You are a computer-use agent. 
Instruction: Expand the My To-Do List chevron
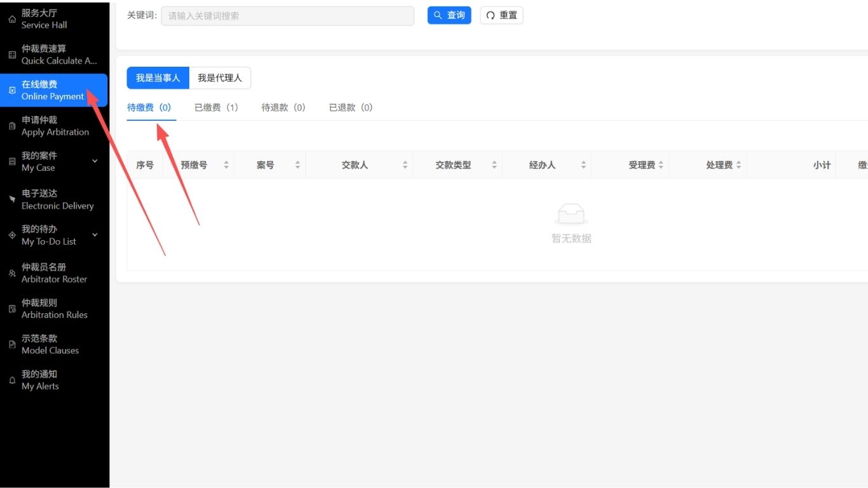[x=95, y=235]
